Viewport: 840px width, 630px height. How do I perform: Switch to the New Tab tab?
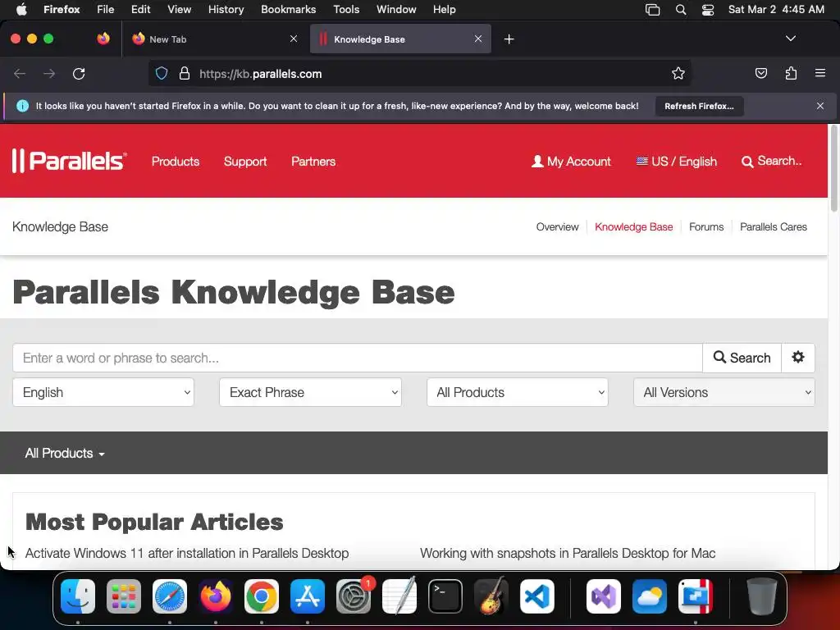click(214, 39)
